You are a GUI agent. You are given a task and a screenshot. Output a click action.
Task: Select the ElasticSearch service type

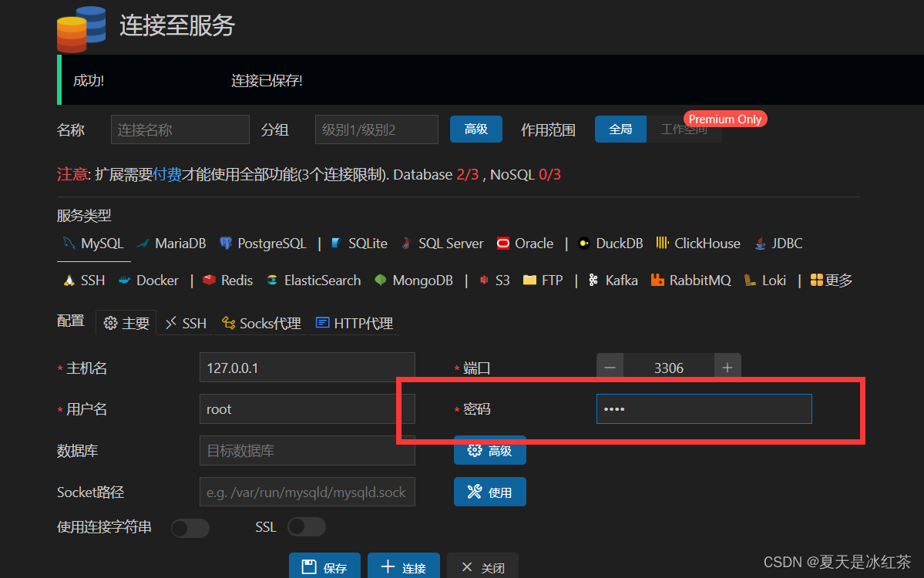click(x=314, y=281)
